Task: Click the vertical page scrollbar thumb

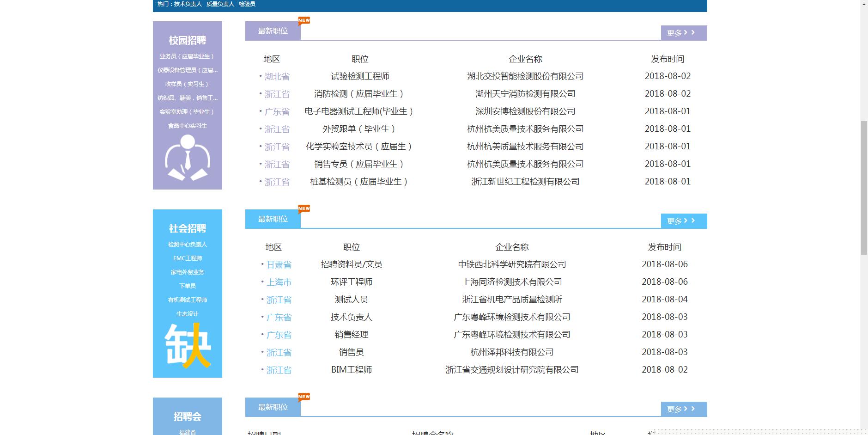Action: click(863, 187)
